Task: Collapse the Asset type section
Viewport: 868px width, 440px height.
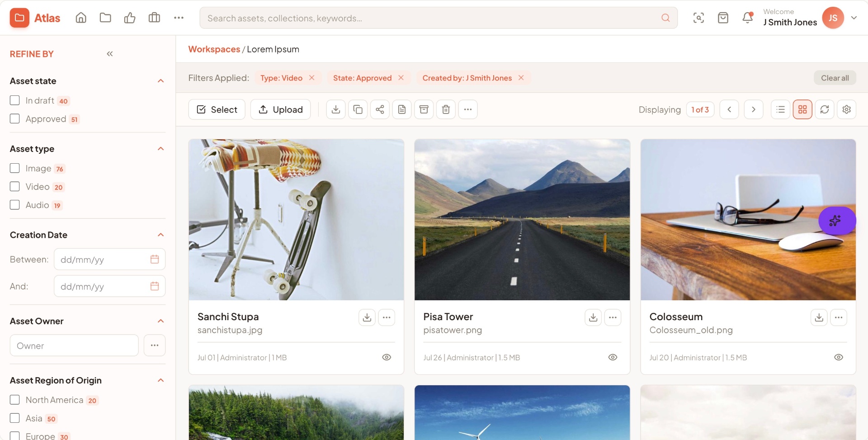Action: tap(160, 149)
